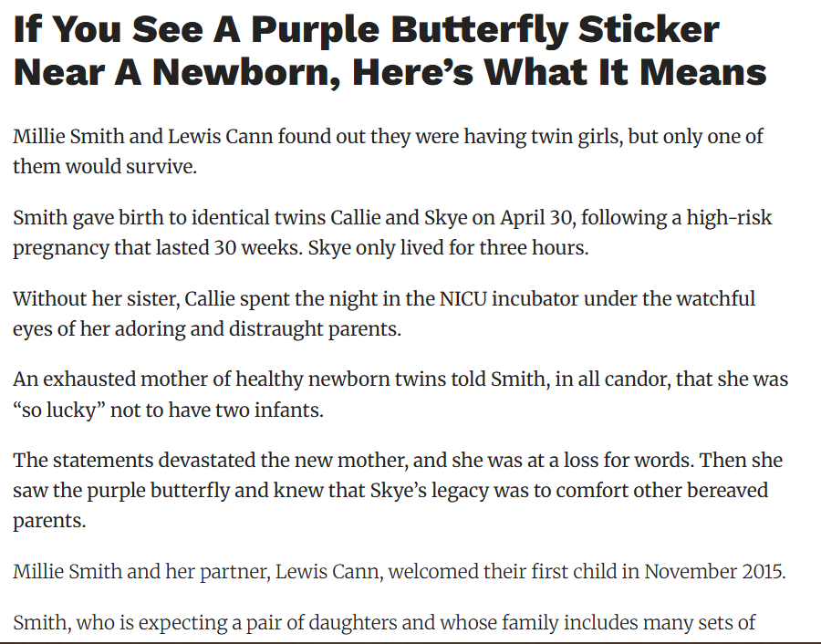Viewport: 821px width, 644px height.
Task: Click the word "incubator"
Action: [x=539, y=299]
